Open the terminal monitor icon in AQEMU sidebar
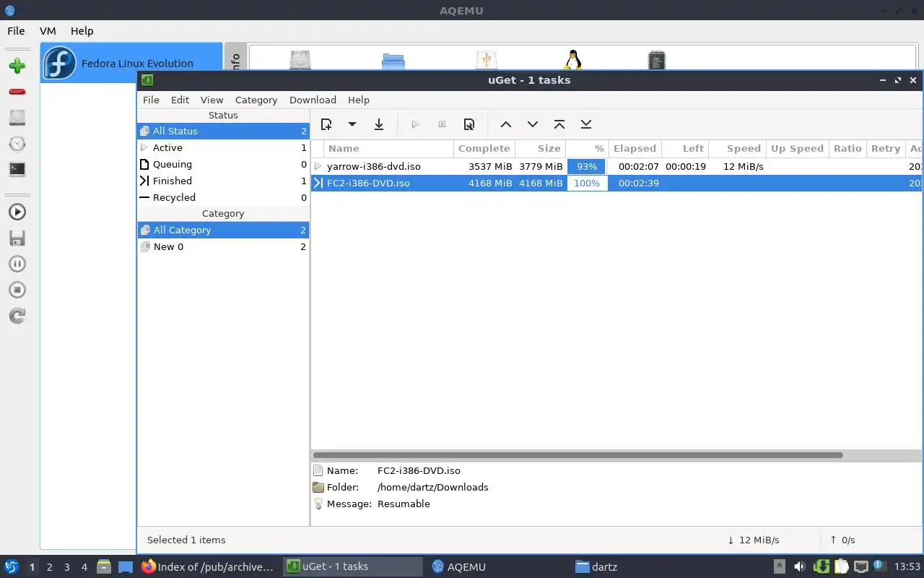 click(x=17, y=170)
